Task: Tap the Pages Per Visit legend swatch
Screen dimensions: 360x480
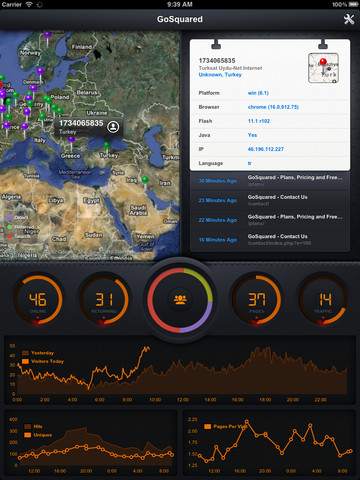Action: coord(207,426)
